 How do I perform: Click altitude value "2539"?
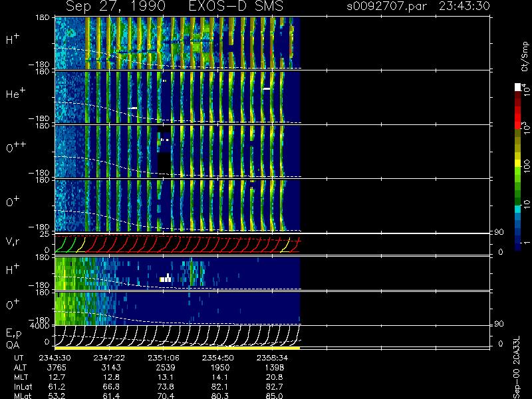[x=166, y=368]
